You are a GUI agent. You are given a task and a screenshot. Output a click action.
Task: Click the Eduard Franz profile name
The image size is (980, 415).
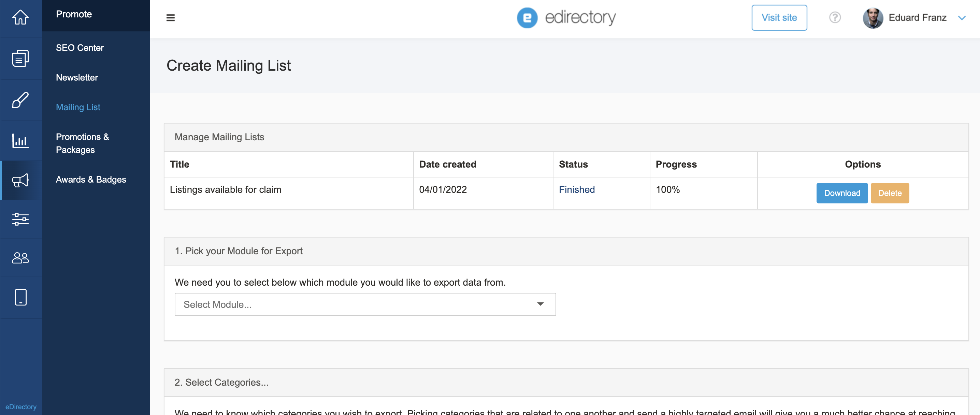pyautogui.click(x=917, y=18)
